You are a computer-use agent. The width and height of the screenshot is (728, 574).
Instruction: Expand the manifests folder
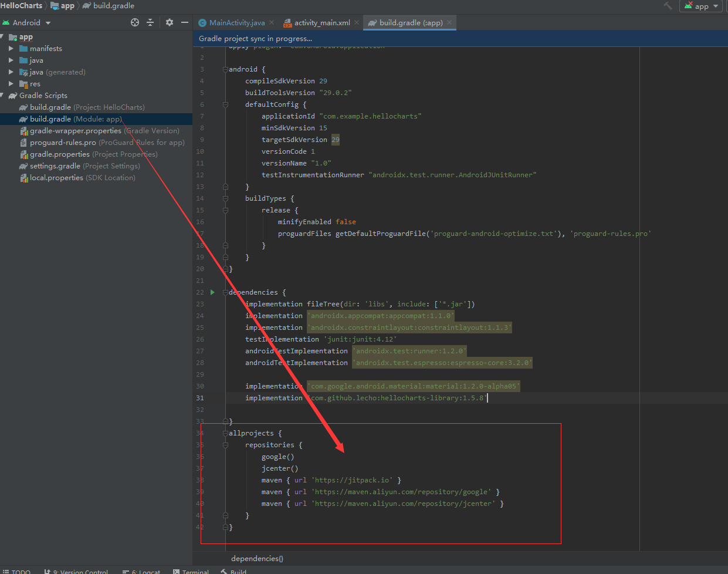pos(12,48)
